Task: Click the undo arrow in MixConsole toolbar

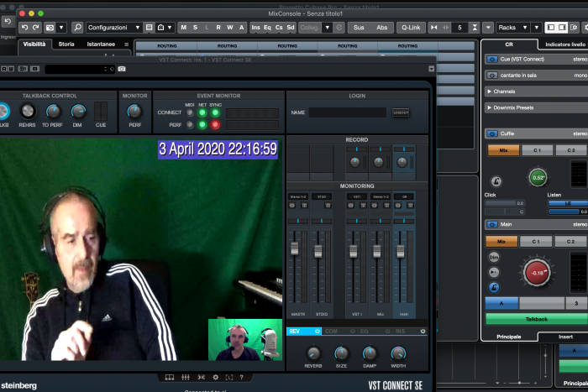Action: pyautogui.click(x=25, y=28)
